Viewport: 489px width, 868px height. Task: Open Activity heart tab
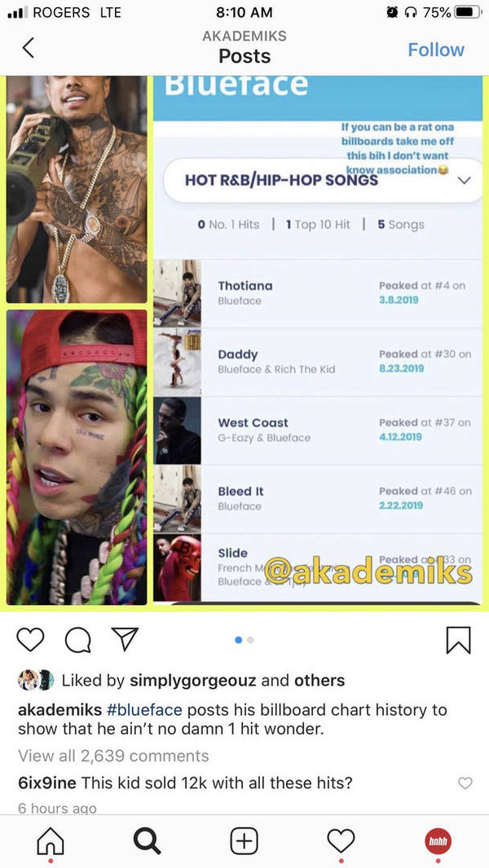click(x=341, y=841)
